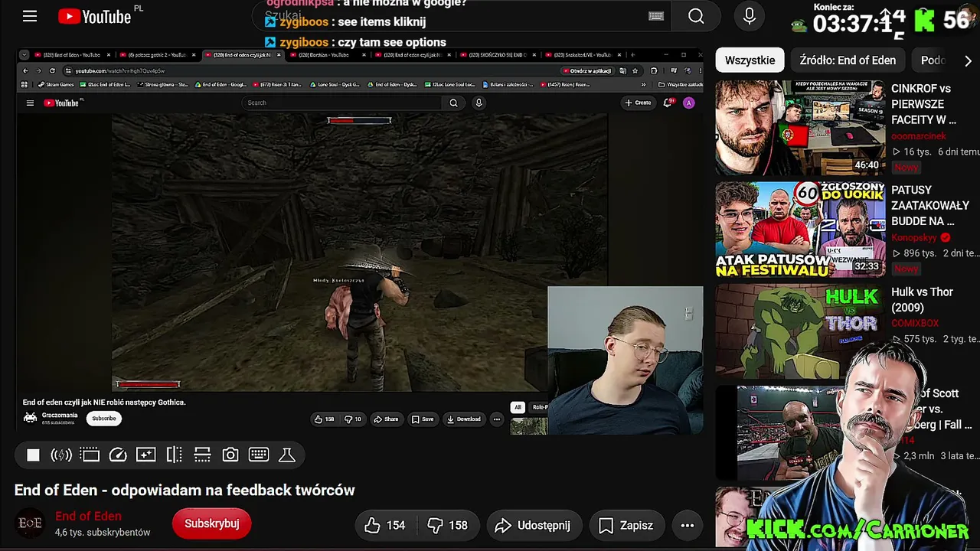This screenshot has height=551, width=980.
Task: Open the Strona główna bookmark
Action: click(x=162, y=84)
